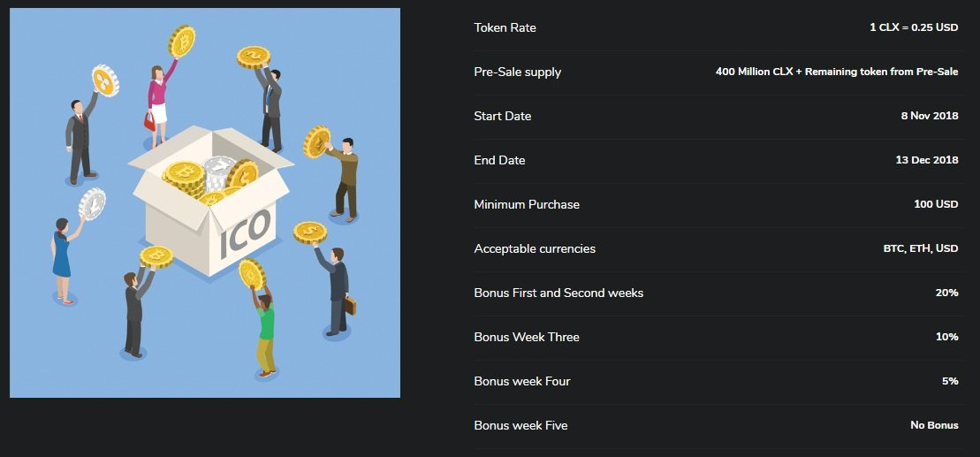This screenshot has height=457, width=980.
Task: Click the Ethereum coin held by man in brown
Action: pyautogui.click(x=317, y=142)
